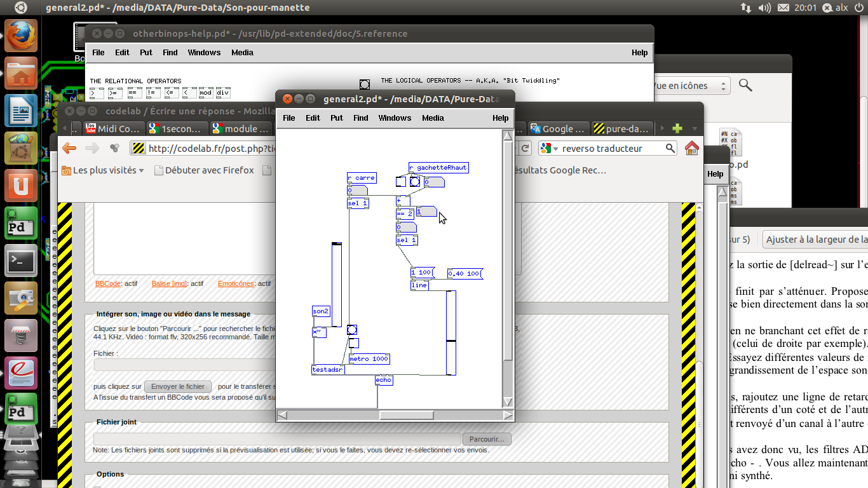Open Edit menu in general2.pd window
The width and height of the screenshot is (868, 488).
point(313,118)
